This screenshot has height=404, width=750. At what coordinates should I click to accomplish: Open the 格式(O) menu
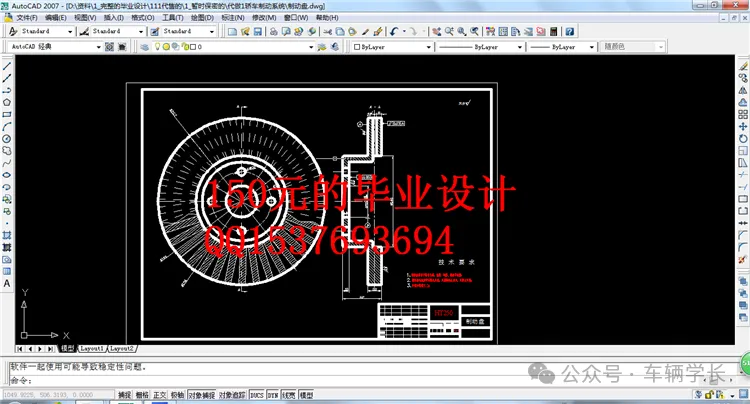[x=143, y=18]
